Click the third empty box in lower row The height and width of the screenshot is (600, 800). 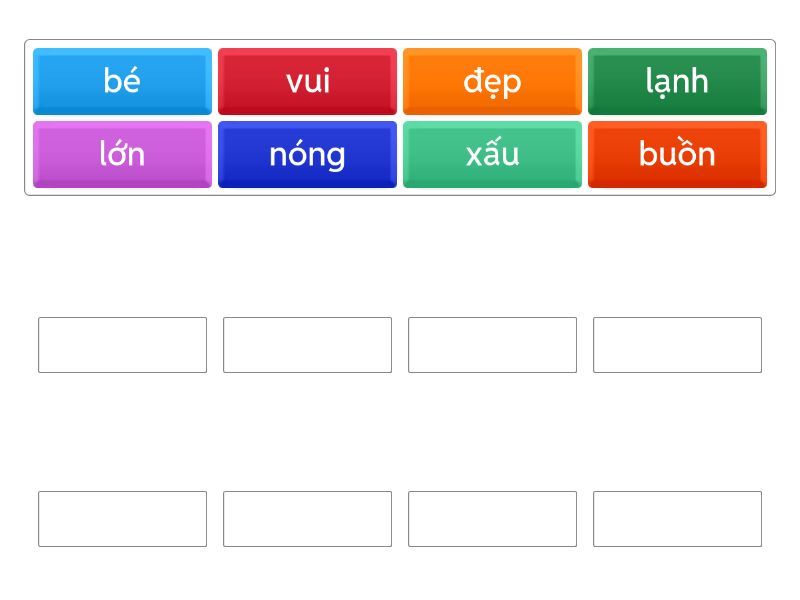(492, 519)
